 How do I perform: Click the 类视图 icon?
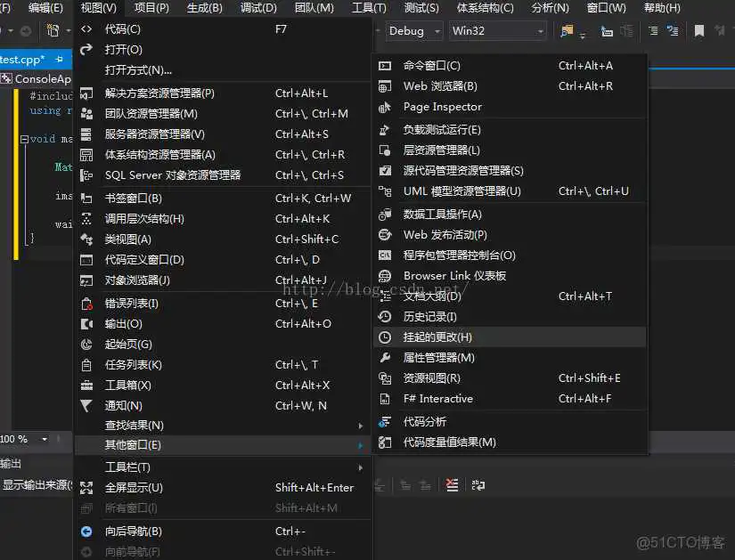coord(86,239)
